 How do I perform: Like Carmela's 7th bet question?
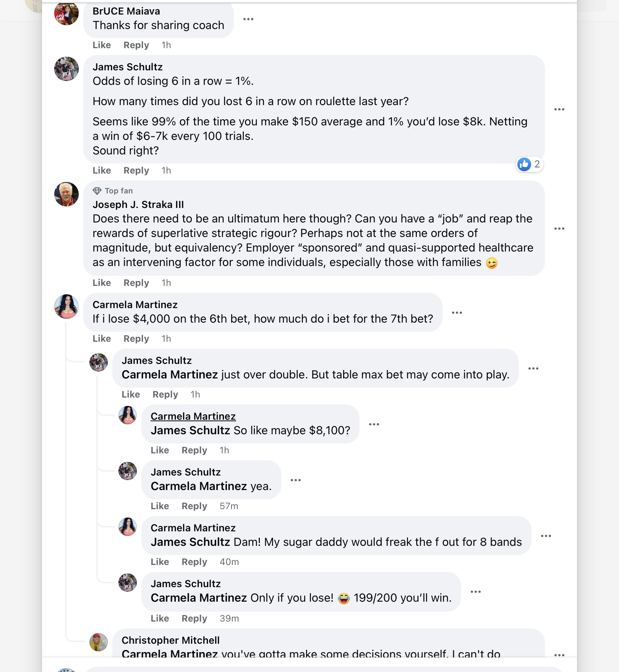point(102,339)
